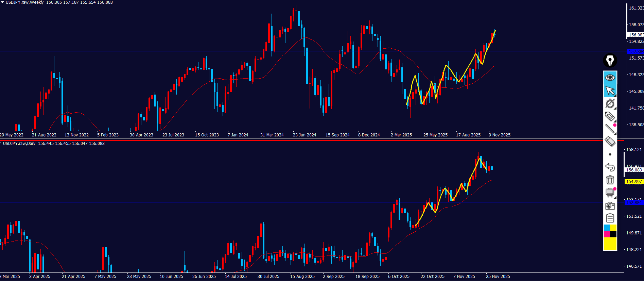
Task: Toggle the crossed-out stopwatch icon
Action: click(x=610, y=103)
